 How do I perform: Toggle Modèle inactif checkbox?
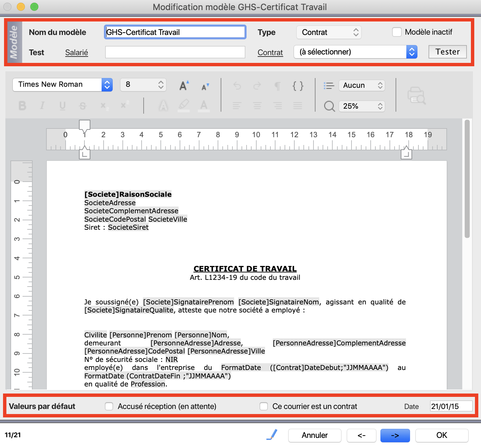tap(397, 32)
